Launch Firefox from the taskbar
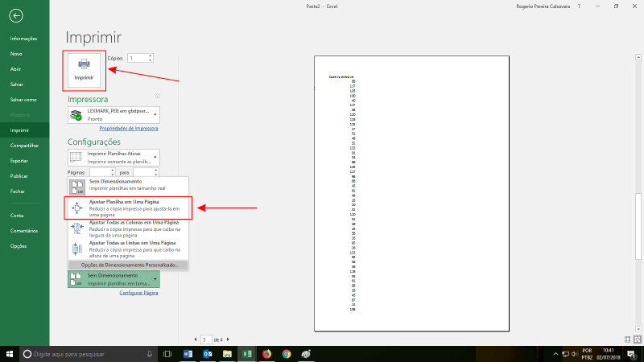 [x=267, y=353]
